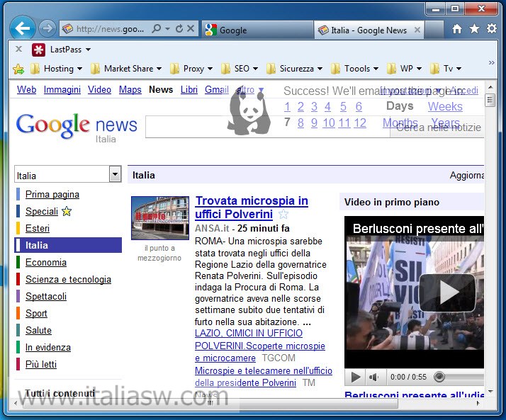506x420 pixels.
Task: Open Gmail in the Google bar
Action: pyautogui.click(x=217, y=90)
